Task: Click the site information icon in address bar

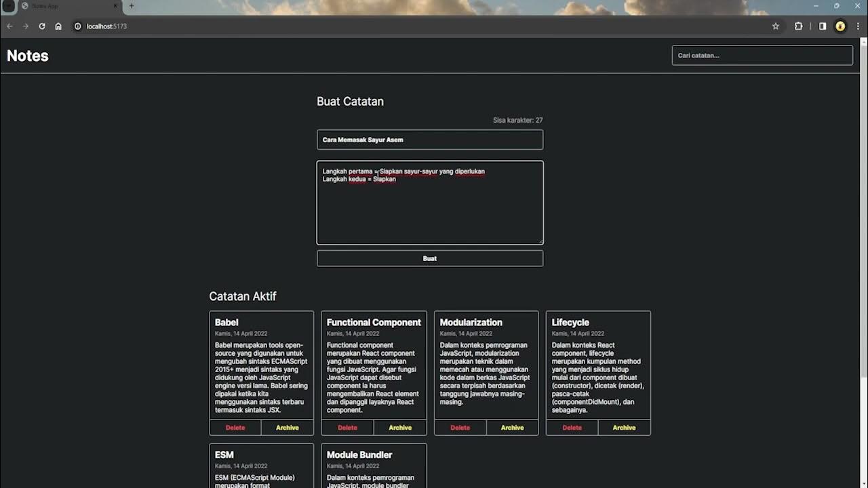Action: coord(78,26)
